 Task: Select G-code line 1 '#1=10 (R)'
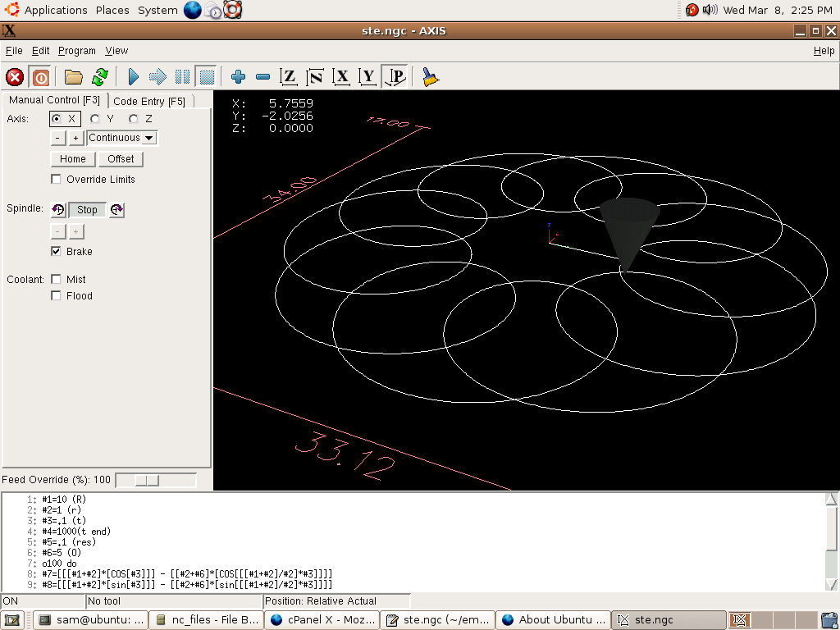point(64,500)
